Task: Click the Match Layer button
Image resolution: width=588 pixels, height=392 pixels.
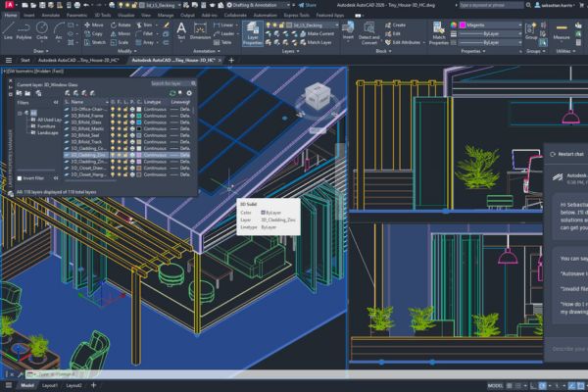Action: [317, 42]
